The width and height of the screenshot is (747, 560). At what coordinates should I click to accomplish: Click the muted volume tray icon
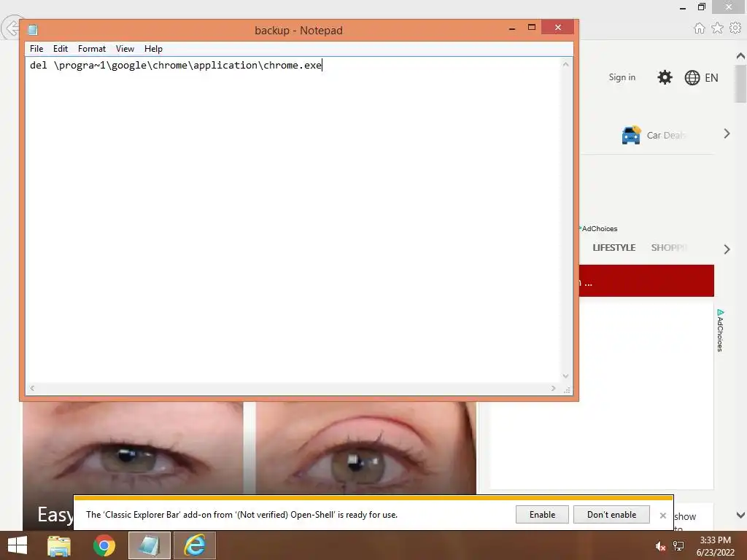pos(660,546)
